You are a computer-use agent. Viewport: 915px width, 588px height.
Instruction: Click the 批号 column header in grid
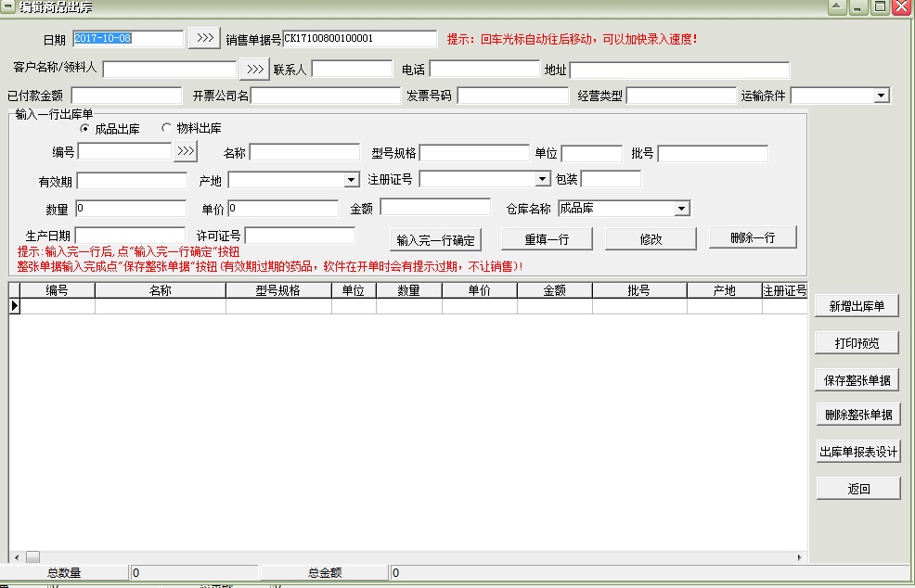pyautogui.click(x=639, y=290)
